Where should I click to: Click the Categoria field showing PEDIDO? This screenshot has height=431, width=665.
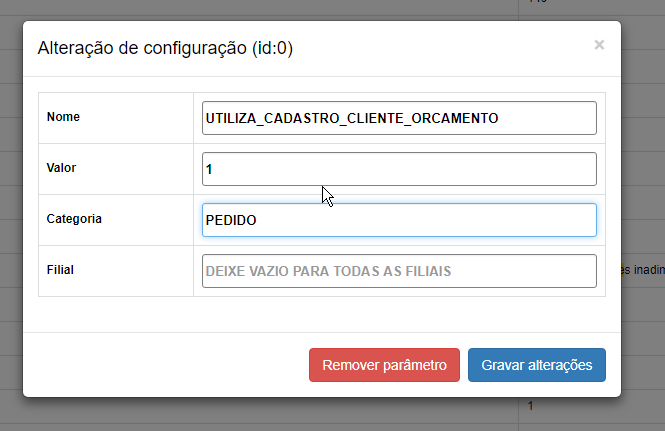click(399, 220)
